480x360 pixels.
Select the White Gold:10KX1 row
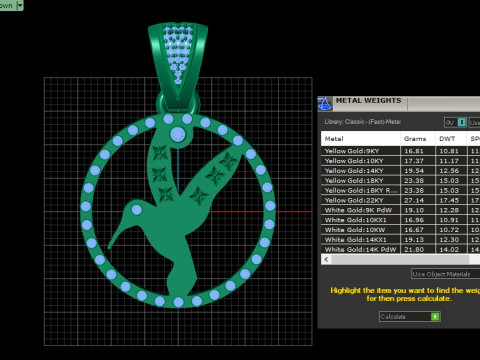click(x=400, y=220)
